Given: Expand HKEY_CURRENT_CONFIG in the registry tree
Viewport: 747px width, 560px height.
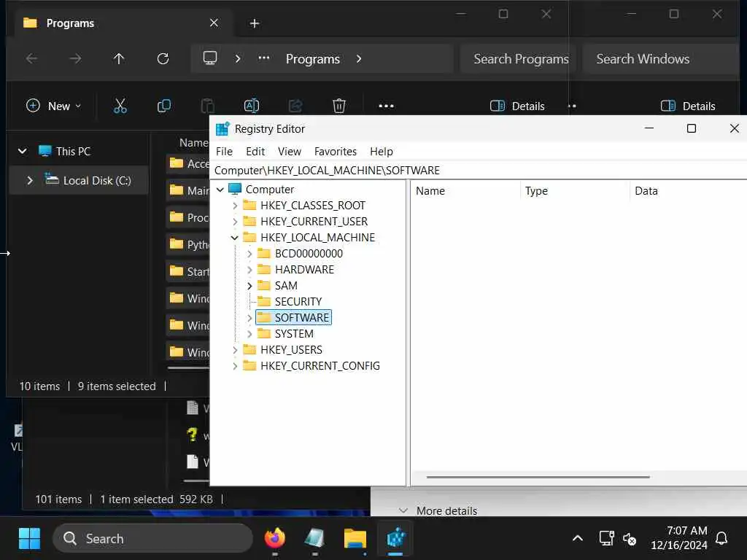Looking at the screenshot, I should pos(235,366).
